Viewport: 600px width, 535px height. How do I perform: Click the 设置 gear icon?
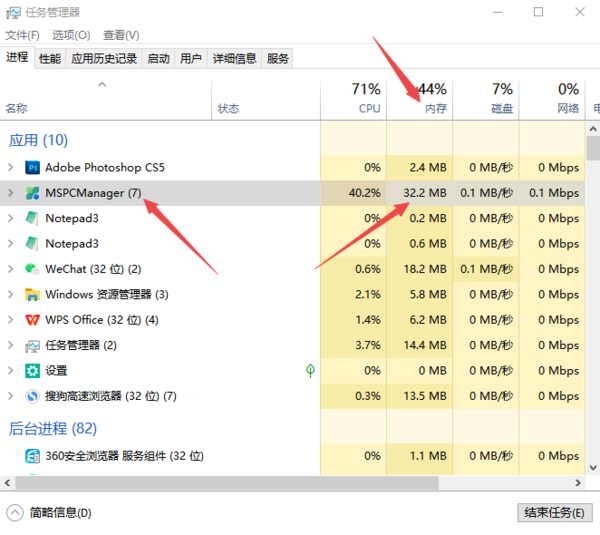[x=33, y=371]
